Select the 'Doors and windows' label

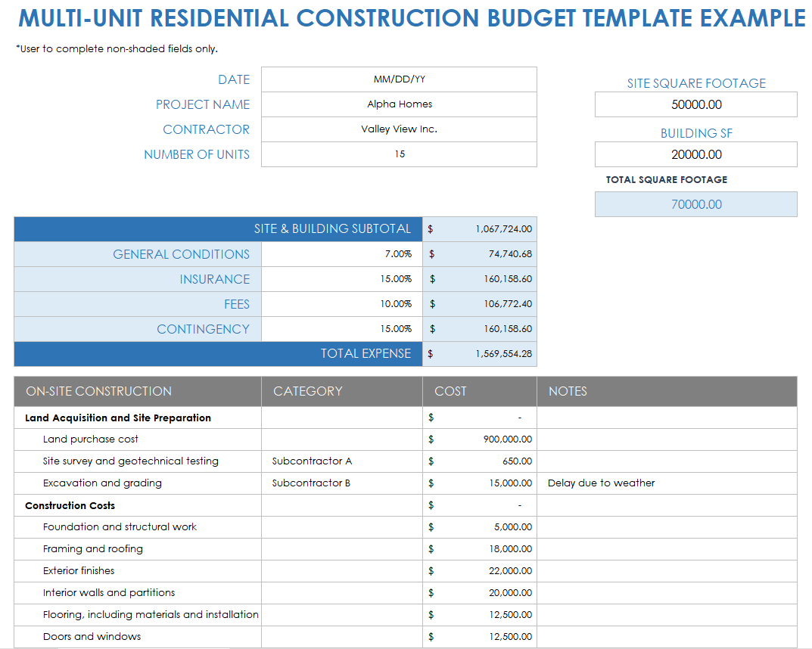[92, 637]
